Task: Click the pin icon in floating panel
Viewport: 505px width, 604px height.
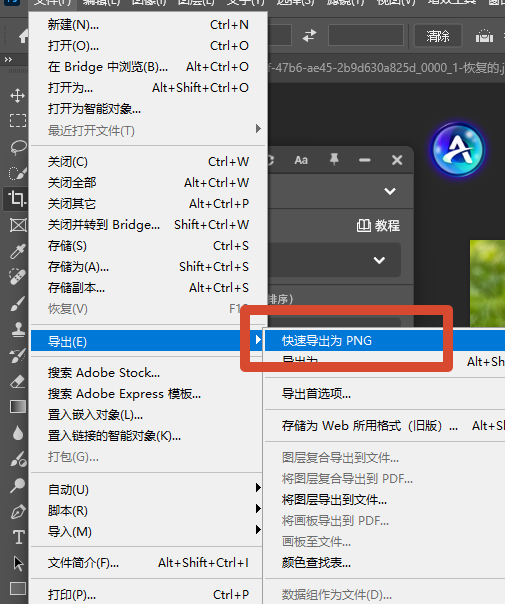Action: 334,159
